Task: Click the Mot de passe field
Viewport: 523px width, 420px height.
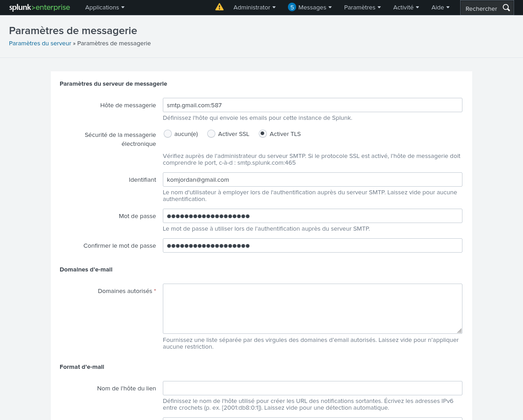Action: coord(313,216)
